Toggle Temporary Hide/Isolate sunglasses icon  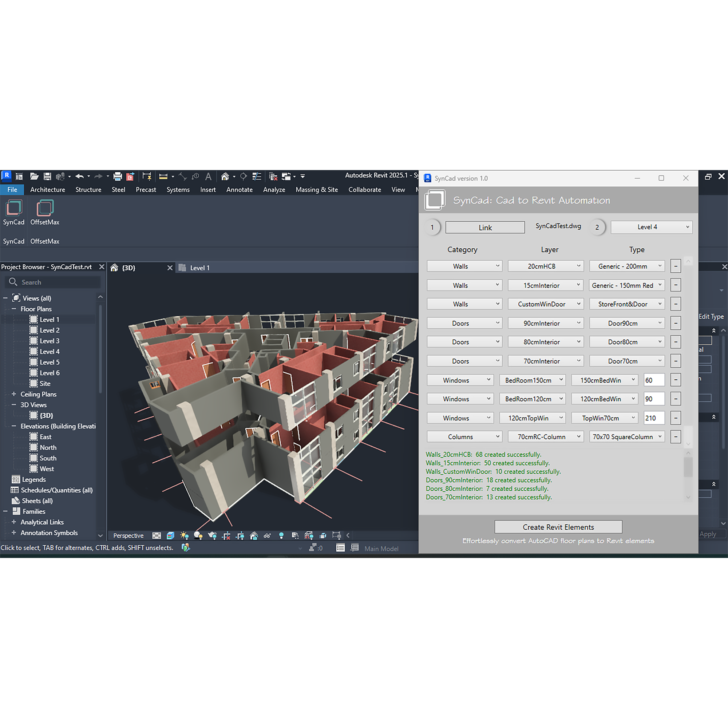click(267, 535)
